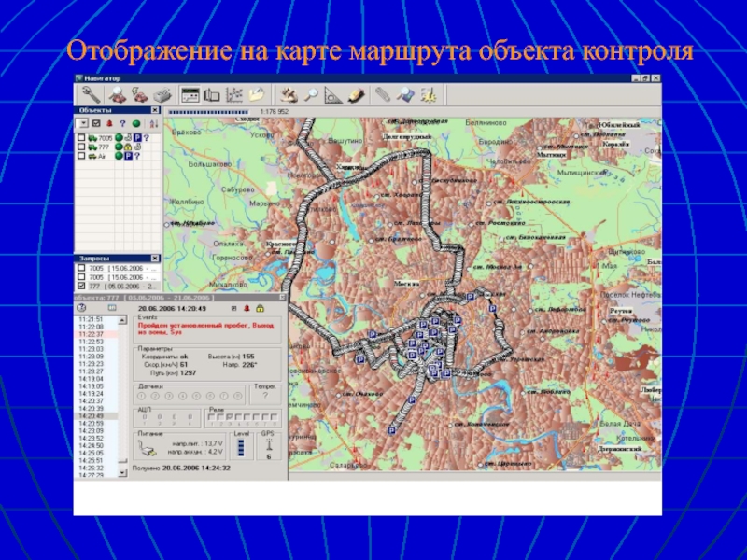747x560 pixels.
Task: Choose the ruler triangle measuring tool
Action: (332, 94)
